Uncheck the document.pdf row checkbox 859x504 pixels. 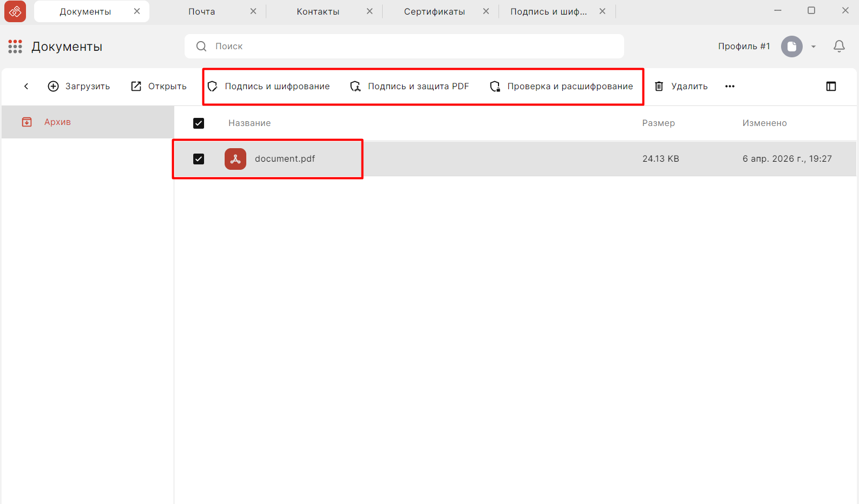coord(199,159)
